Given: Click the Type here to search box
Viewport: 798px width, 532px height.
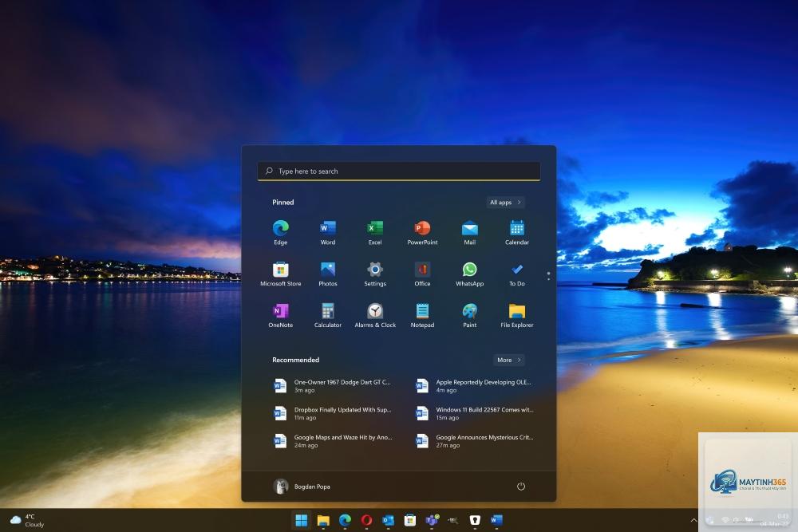Looking at the screenshot, I should coord(399,171).
